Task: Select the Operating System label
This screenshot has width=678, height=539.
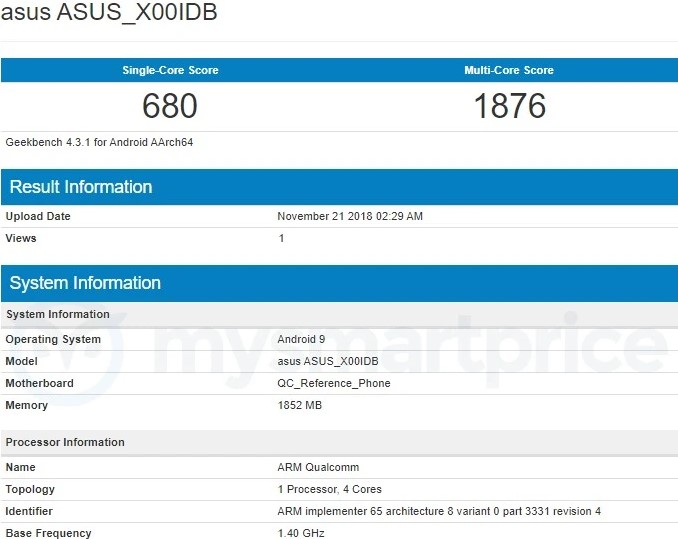Action: 53,339
